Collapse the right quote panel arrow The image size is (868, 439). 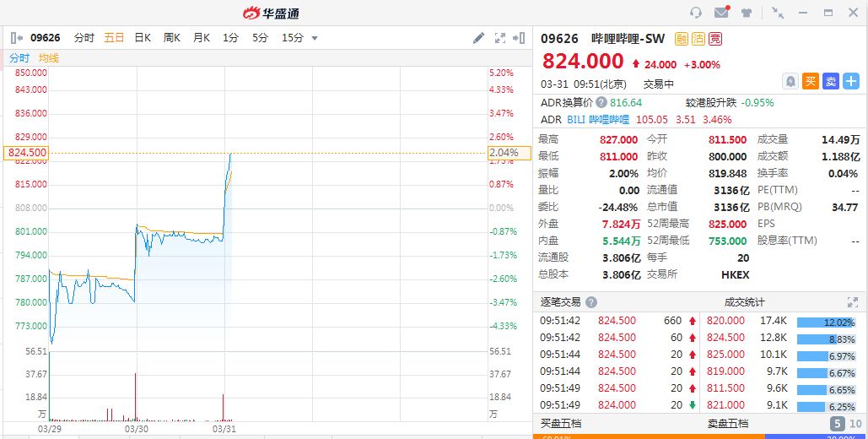click(x=520, y=38)
